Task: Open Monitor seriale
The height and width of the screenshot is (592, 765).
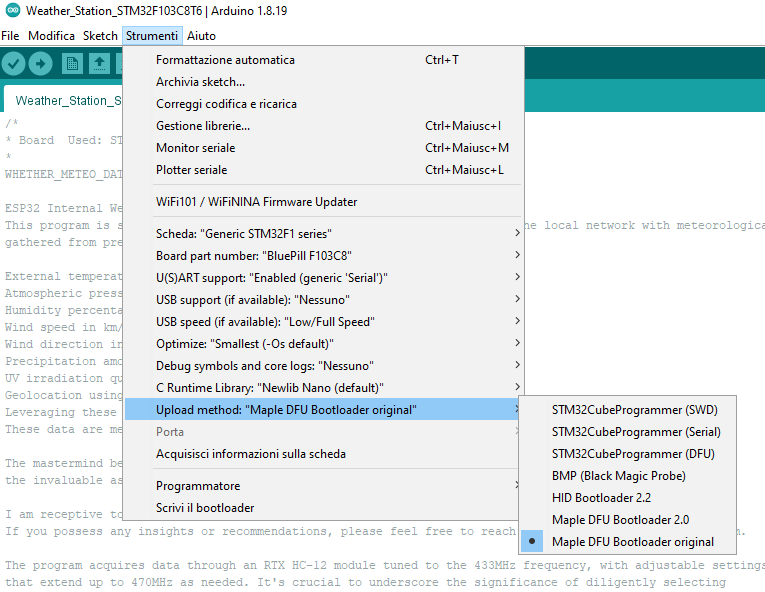Action: [323, 148]
